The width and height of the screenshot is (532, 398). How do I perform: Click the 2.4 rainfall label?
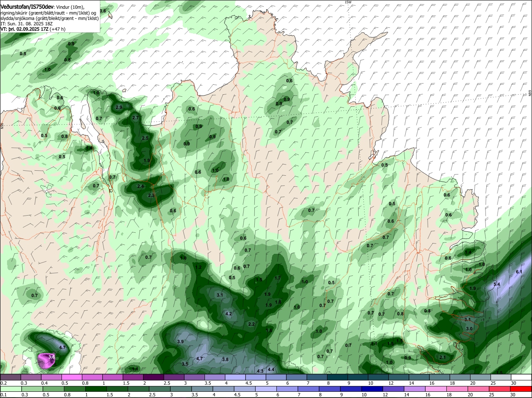pos(140,187)
